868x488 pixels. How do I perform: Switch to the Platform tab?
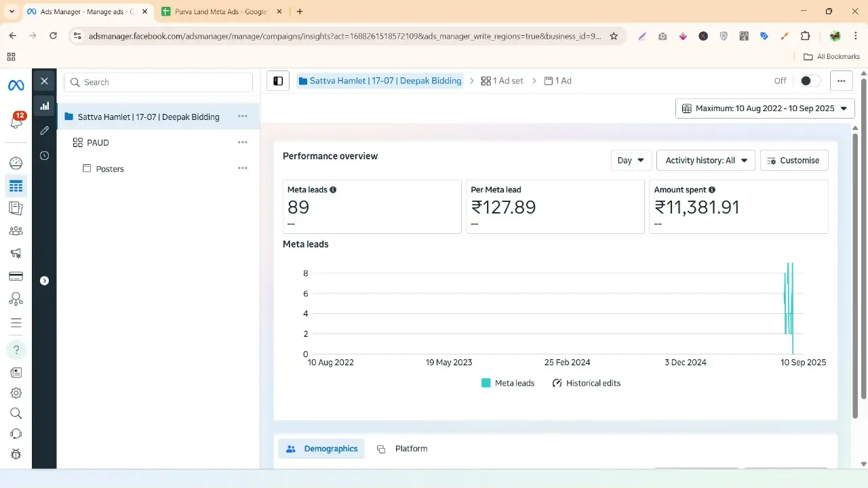[403, 449]
